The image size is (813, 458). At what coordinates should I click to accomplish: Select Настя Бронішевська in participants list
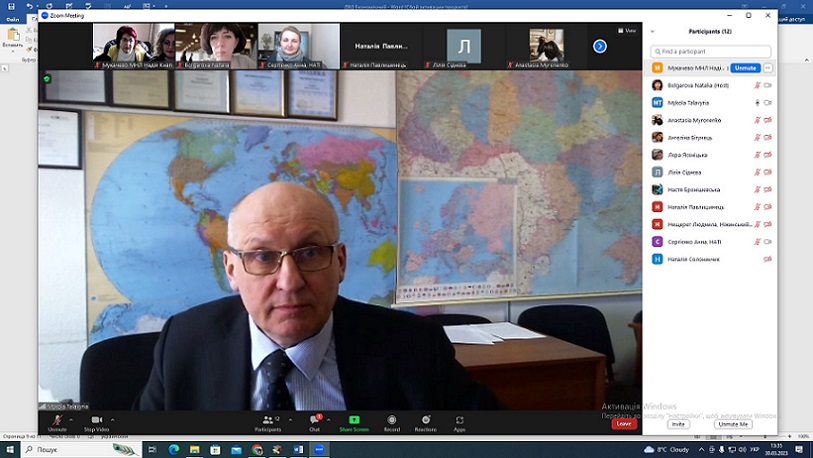(x=710, y=189)
